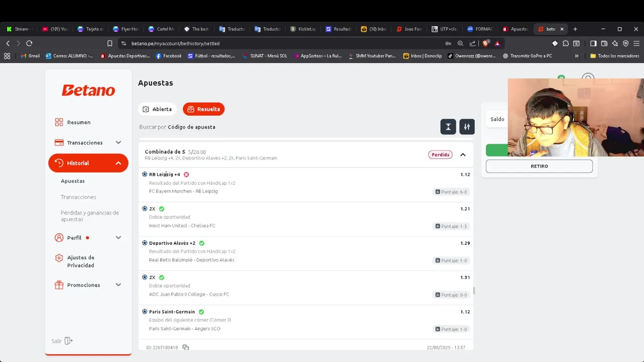Open the Resumen section
The image size is (644, 362).
[78, 122]
